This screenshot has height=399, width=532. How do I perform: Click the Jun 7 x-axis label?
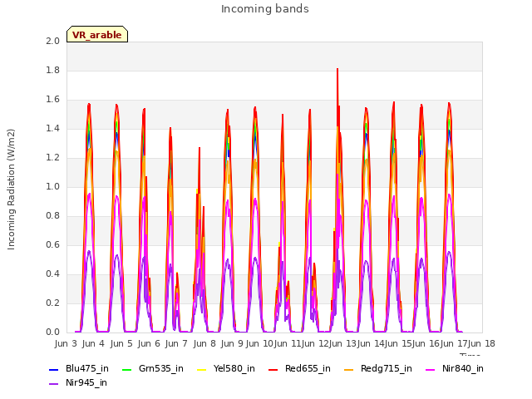tap(176, 343)
